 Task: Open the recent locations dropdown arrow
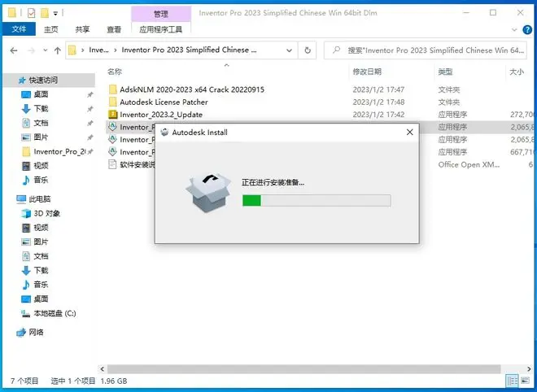tap(45, 50)
